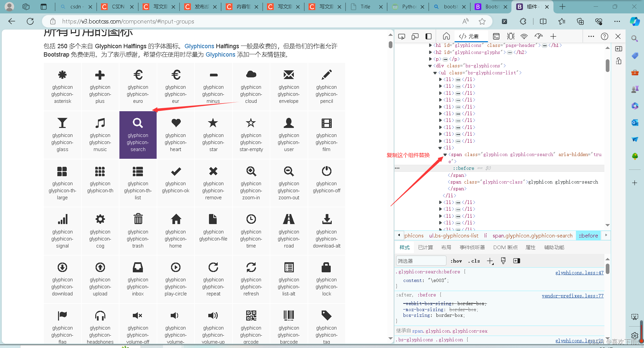Refresh the page with reload button
Image resolution: width=644 pixels, height=348 pixels.
30,21
